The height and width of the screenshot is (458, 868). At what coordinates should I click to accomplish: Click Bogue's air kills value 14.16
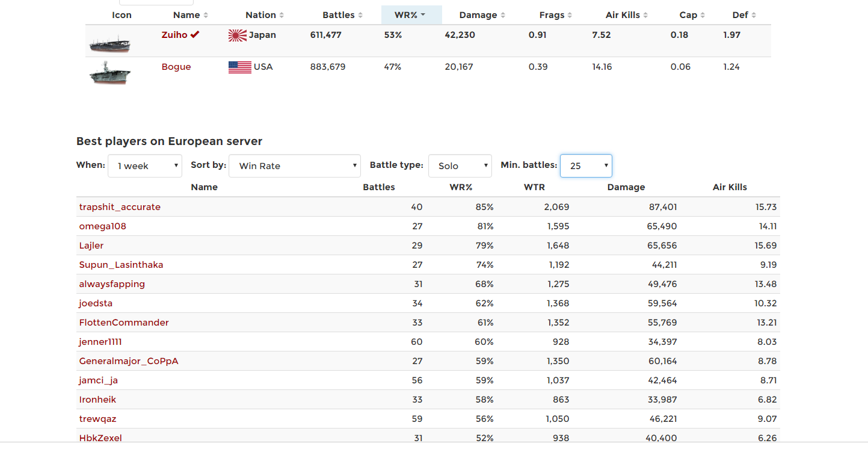point(602,67)
